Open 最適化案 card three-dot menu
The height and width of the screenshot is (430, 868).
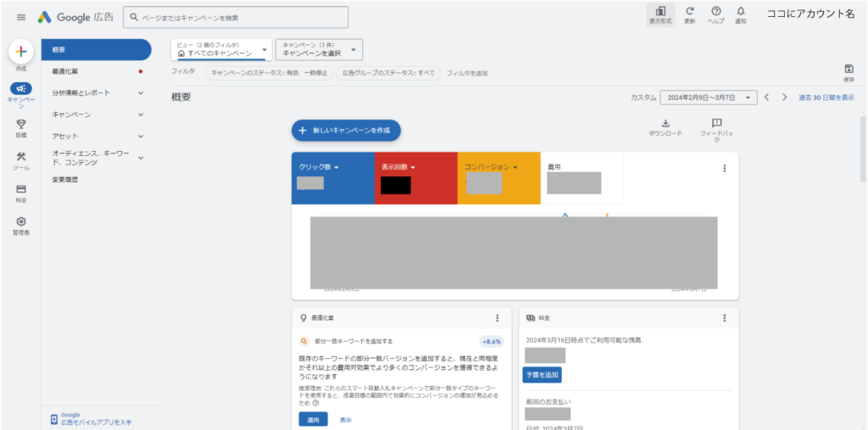pos(497,318)
